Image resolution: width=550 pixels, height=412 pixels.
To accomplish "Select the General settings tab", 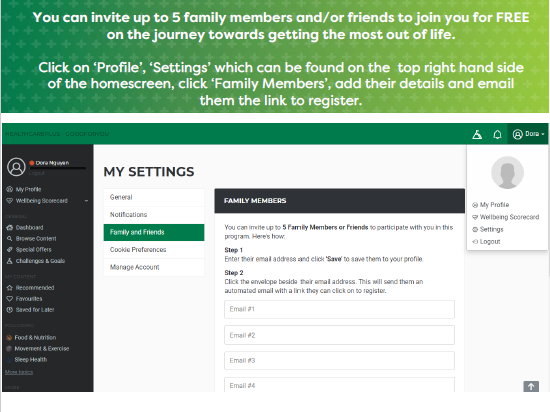I will pyautogui.click(x=154, y=197).
